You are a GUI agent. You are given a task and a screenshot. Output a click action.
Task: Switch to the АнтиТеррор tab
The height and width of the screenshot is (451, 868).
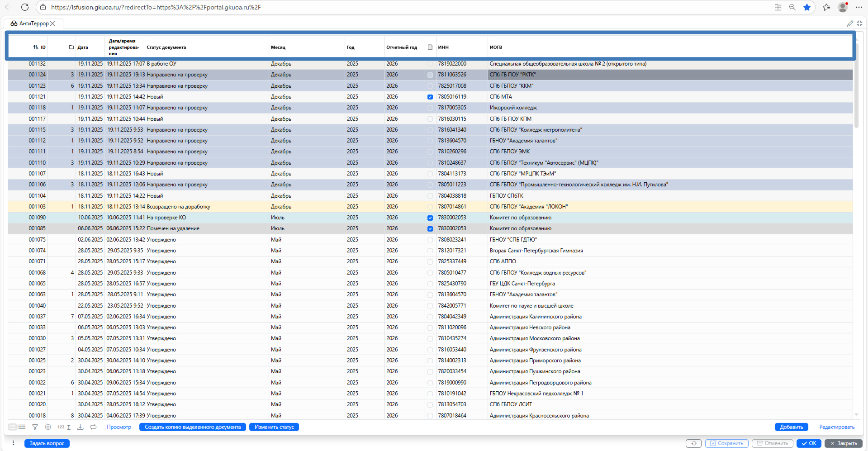(x=33, y=24)
